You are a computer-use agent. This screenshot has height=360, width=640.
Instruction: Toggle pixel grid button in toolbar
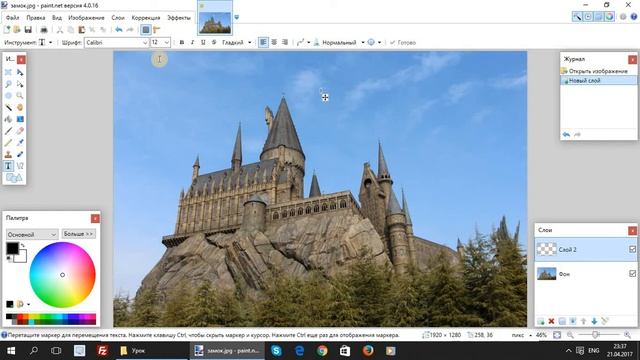point(146,30)
